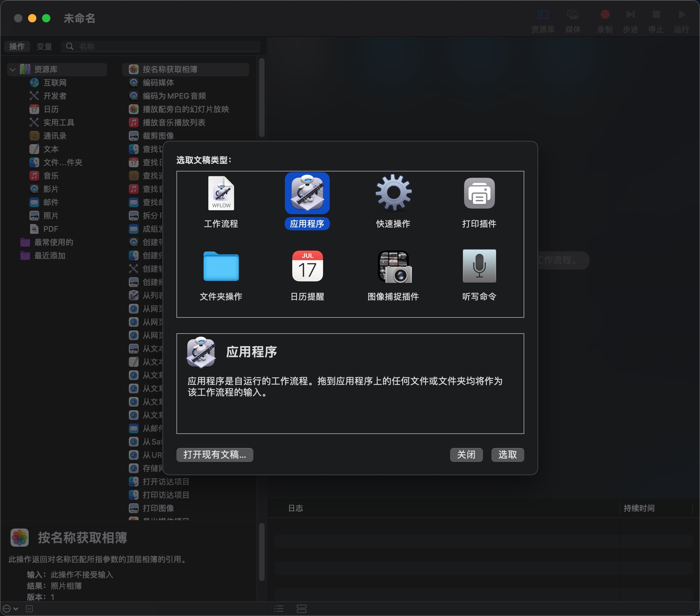Select the 工作流程 document type icon
Viewport: 700px width, 616px height.
click(221, 194)
